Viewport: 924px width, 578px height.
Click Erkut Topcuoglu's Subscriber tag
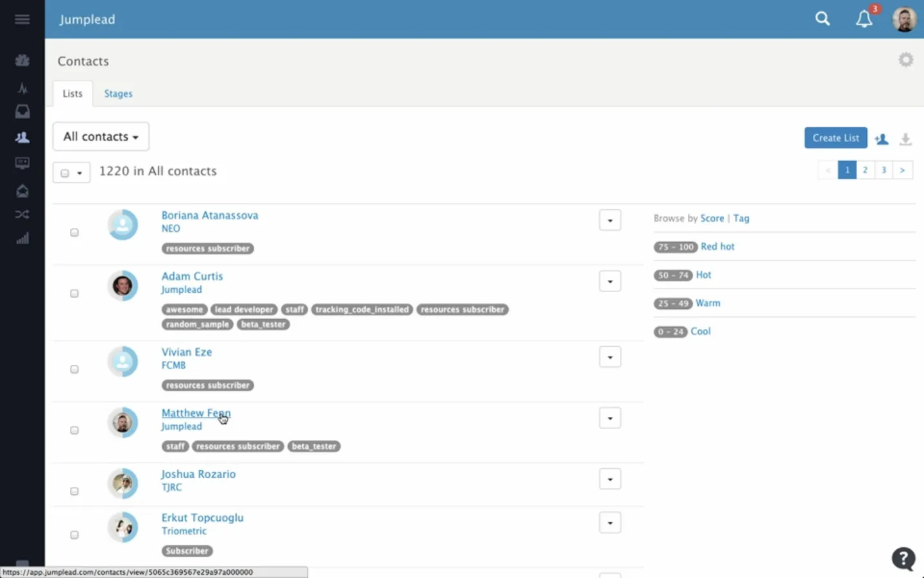tap(187, 551)
